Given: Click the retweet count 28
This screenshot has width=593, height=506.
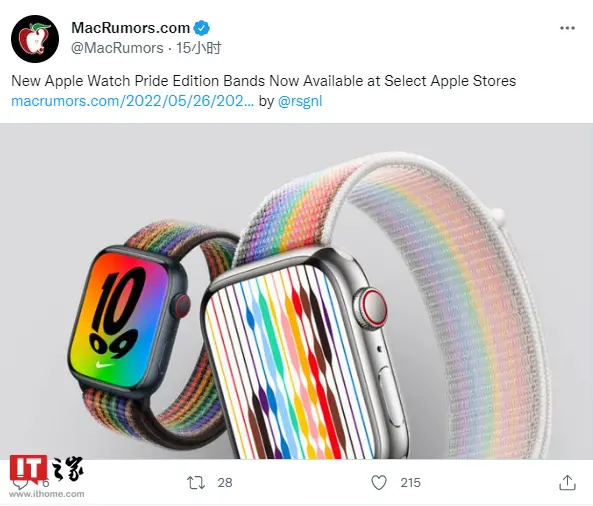Looking at the screenshot, I should tap(225, 483).
